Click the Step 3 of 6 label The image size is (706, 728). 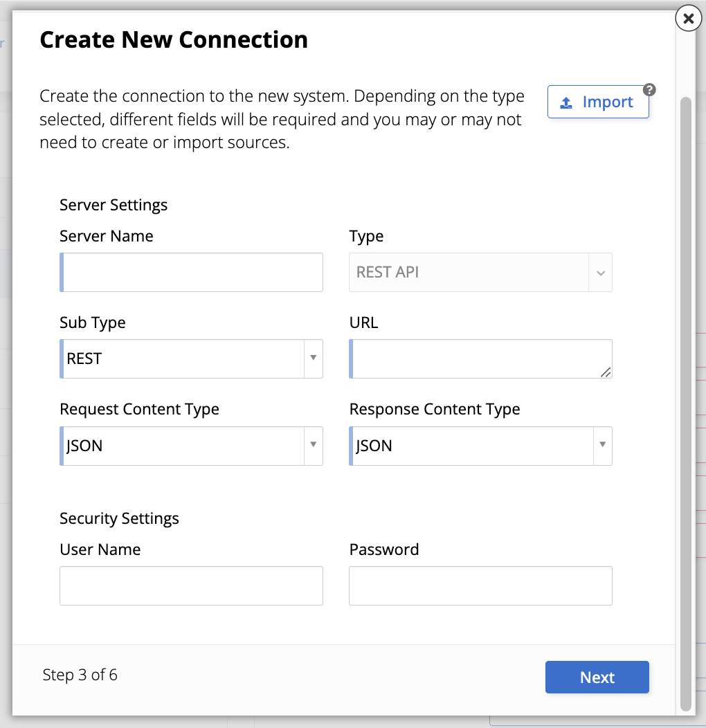[x=80, y=675]
